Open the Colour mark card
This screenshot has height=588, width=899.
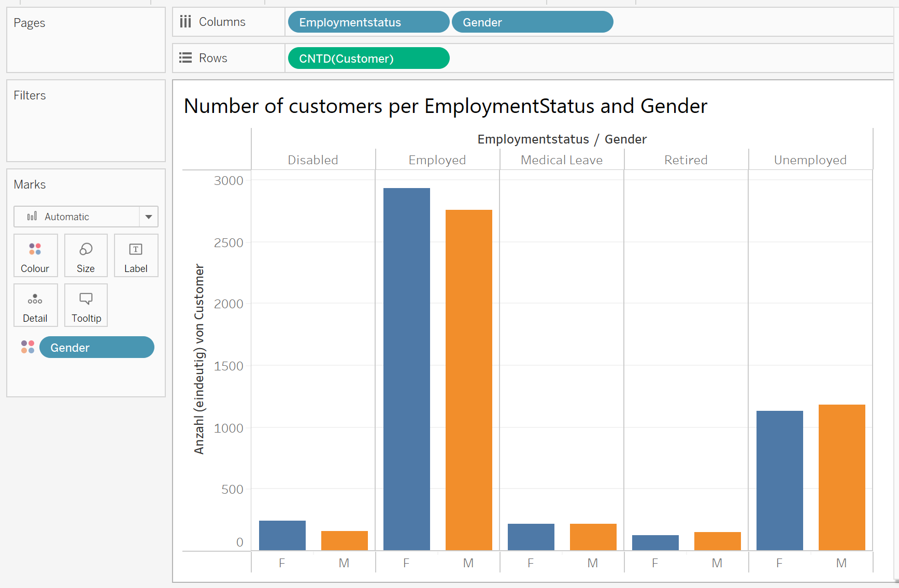pos(35,255)
